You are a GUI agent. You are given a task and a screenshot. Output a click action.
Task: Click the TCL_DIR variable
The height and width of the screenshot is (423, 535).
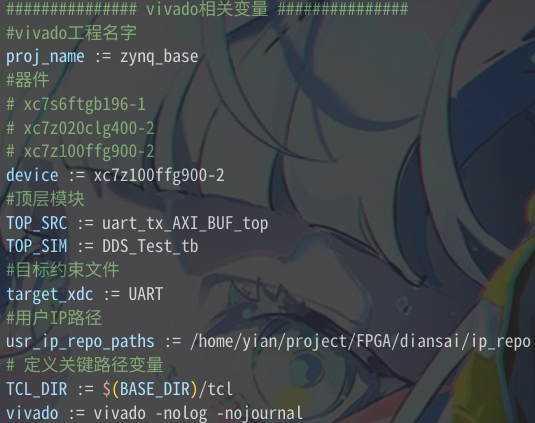(x=37, y=389)
